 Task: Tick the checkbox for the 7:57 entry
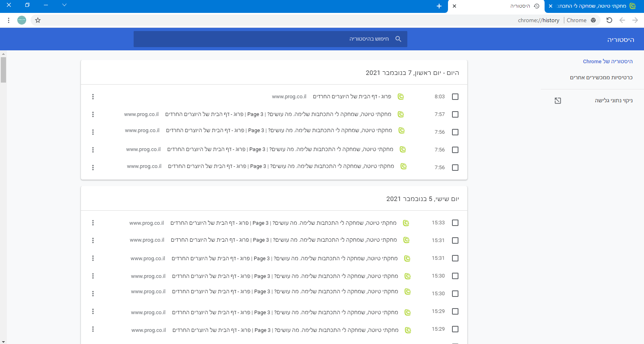(x=455, y=114)
